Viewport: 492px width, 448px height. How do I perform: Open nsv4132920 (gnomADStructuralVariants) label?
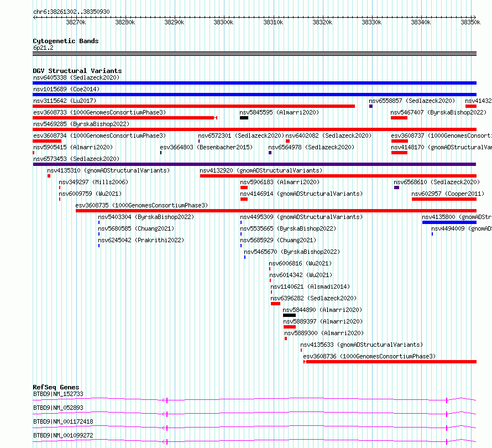click(261, 170)
